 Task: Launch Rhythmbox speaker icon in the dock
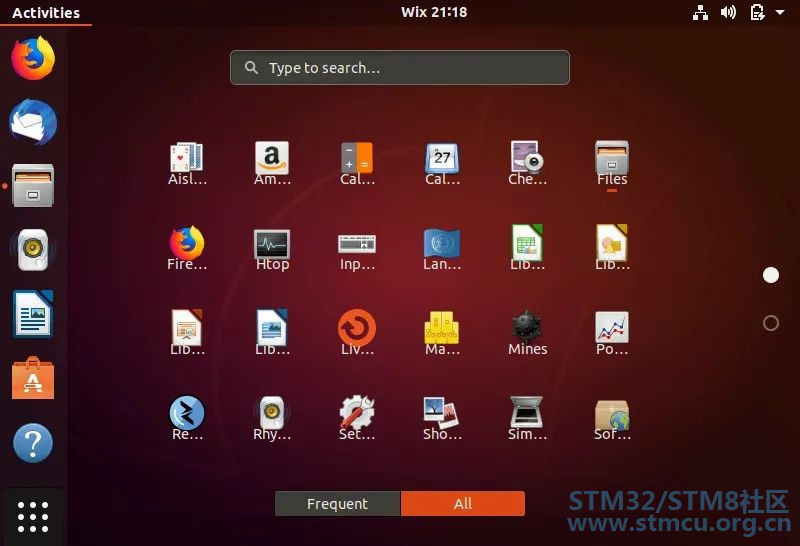(x=33, y=250)
